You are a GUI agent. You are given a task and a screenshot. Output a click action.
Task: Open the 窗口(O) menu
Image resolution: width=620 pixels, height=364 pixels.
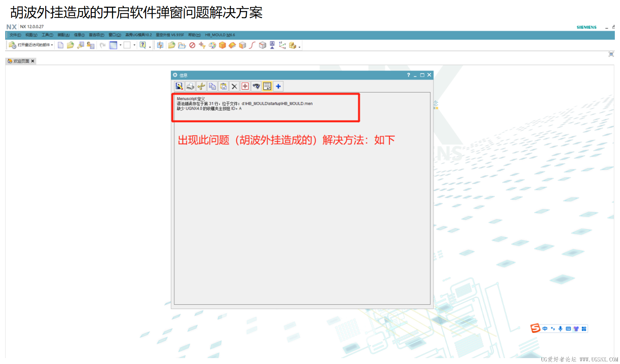click(x=115, y=35)
